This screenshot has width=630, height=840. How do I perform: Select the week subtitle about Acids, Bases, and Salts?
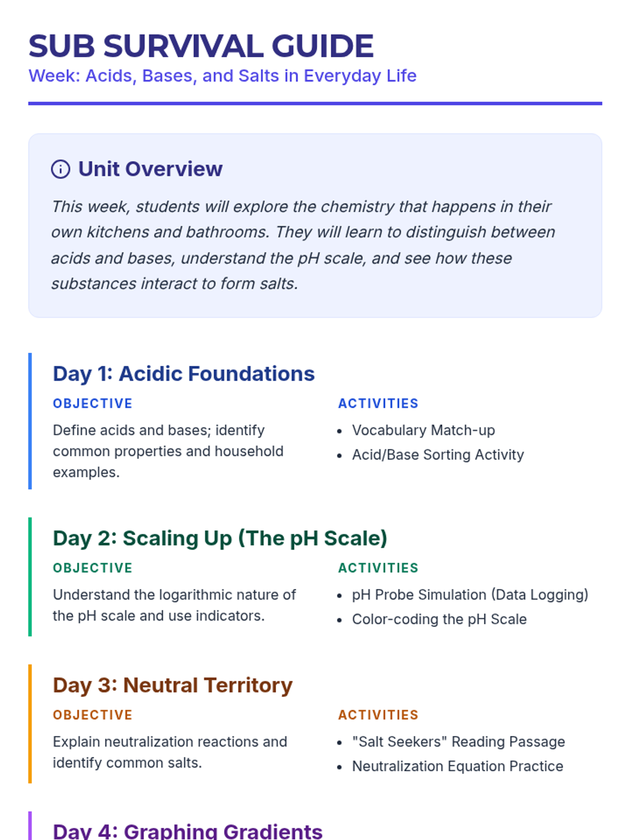(x=222, y=76)
